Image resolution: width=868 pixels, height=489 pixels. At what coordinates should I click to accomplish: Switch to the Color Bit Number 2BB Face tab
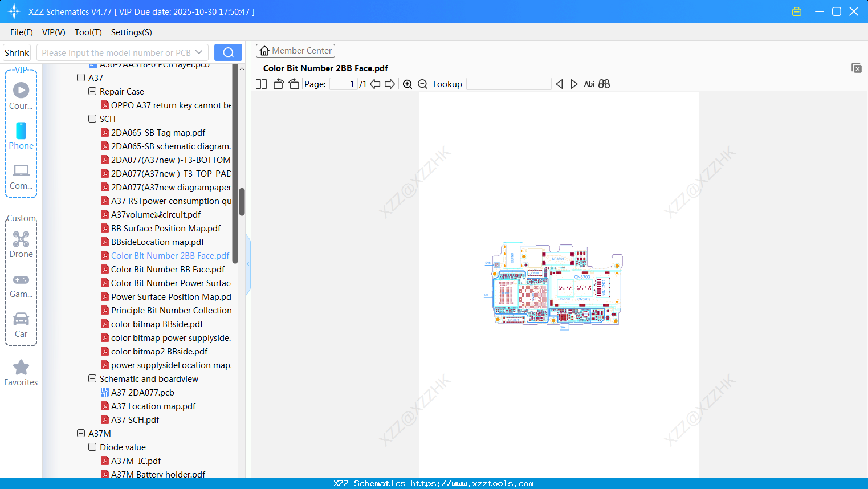click(x=324, y=68)
